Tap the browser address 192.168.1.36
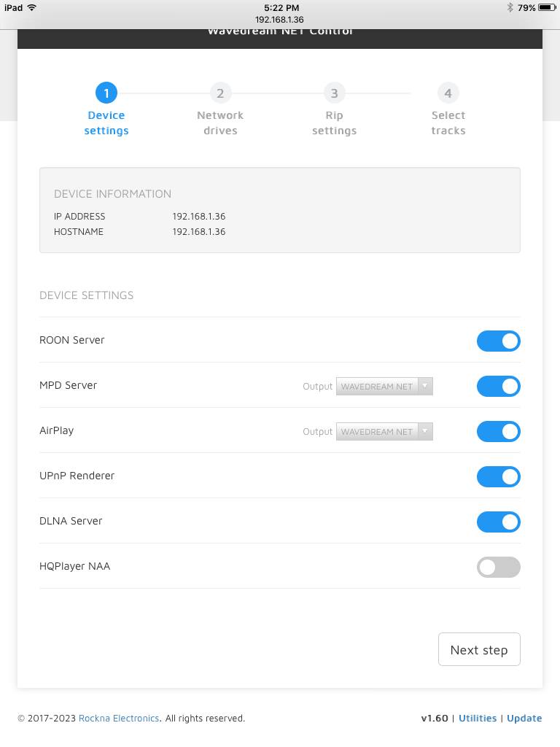 [x=279, y=20]
